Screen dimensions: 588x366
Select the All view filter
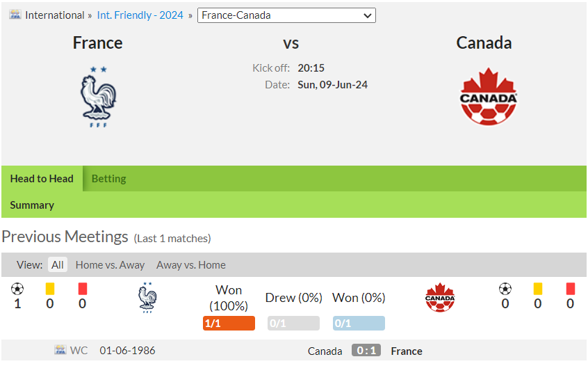[x=58, y=264]
